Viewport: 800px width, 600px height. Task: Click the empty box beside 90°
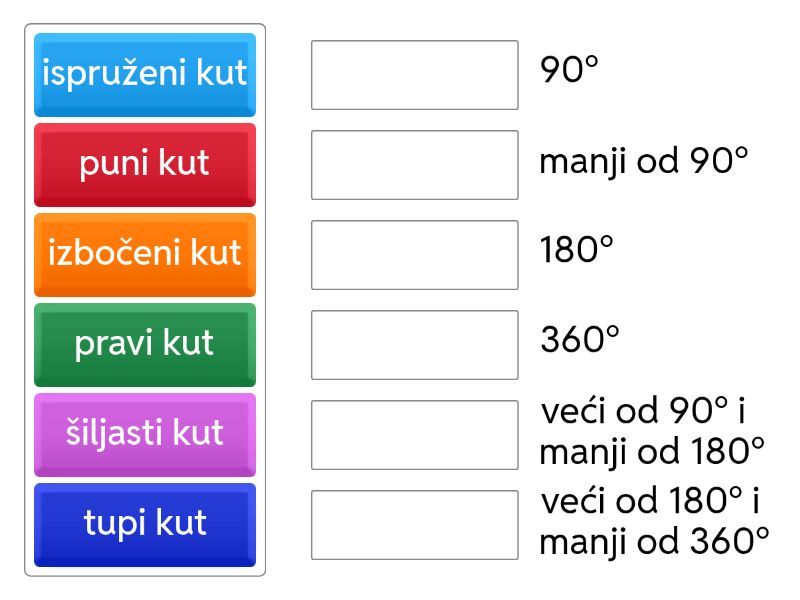[414, 75]
